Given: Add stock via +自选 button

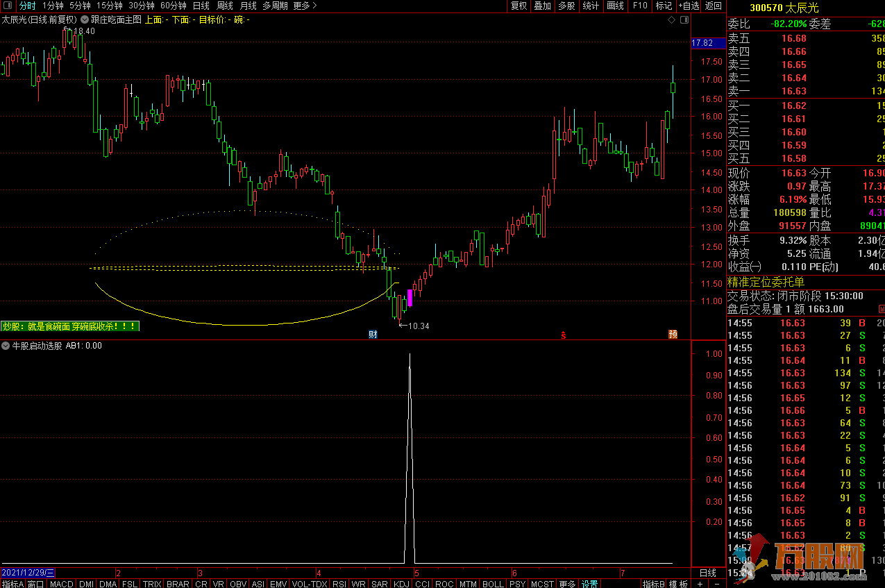Looking at the screenshot, I should 688,6.
